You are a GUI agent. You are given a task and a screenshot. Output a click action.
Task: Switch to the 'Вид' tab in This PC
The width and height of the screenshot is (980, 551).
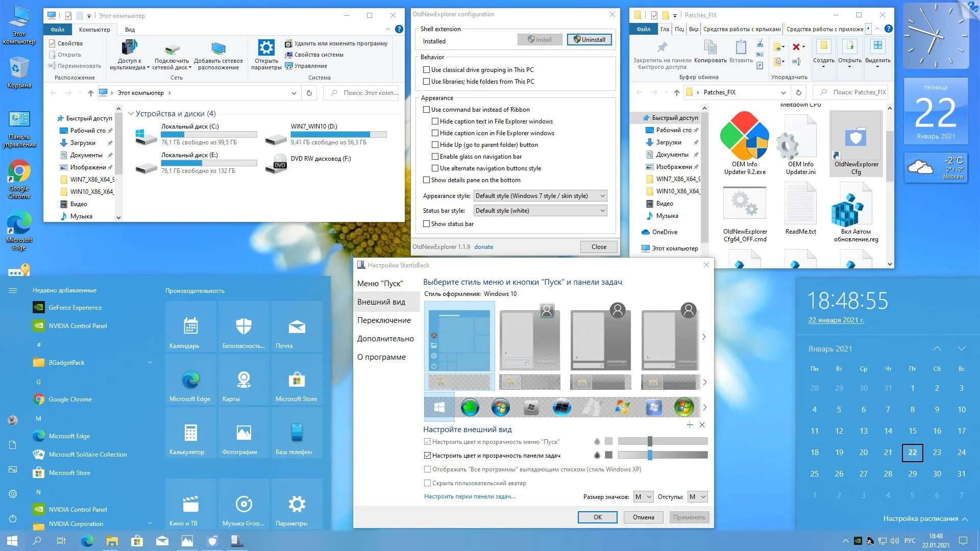tap(130, 30)
